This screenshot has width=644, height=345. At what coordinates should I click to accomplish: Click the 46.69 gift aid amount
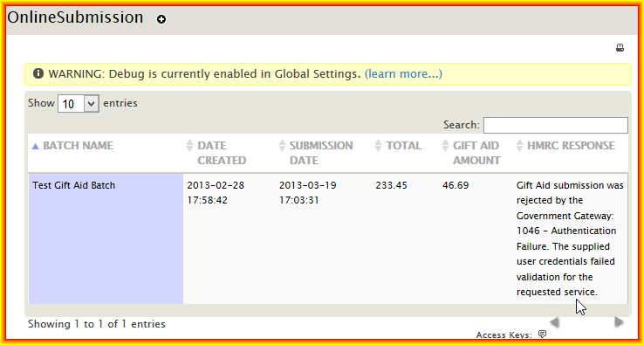tap(456, 185)
